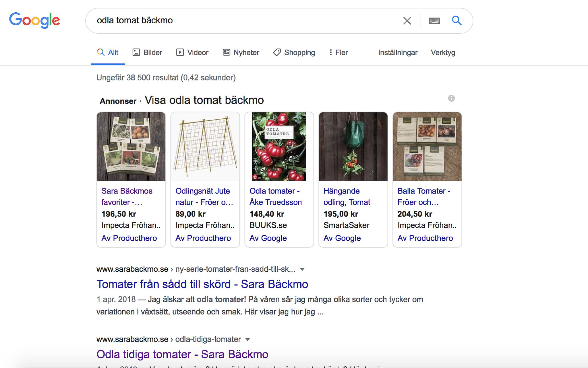Screen dimensions: 588x368
Task: Clear the search query with the X icon
Action: click(407, 21)
